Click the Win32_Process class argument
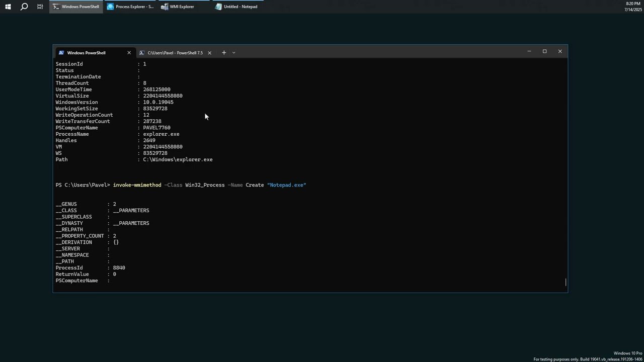 pyautogui.click(x=205, y=185)
